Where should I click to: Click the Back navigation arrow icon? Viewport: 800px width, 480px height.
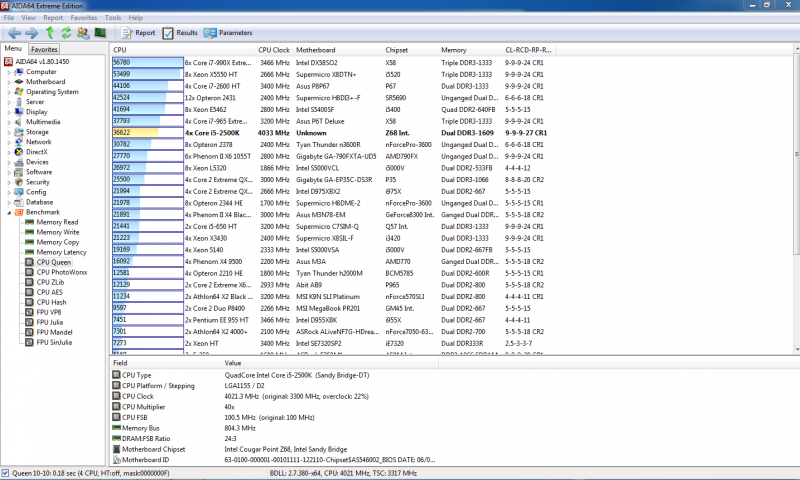tap(13, 33)
